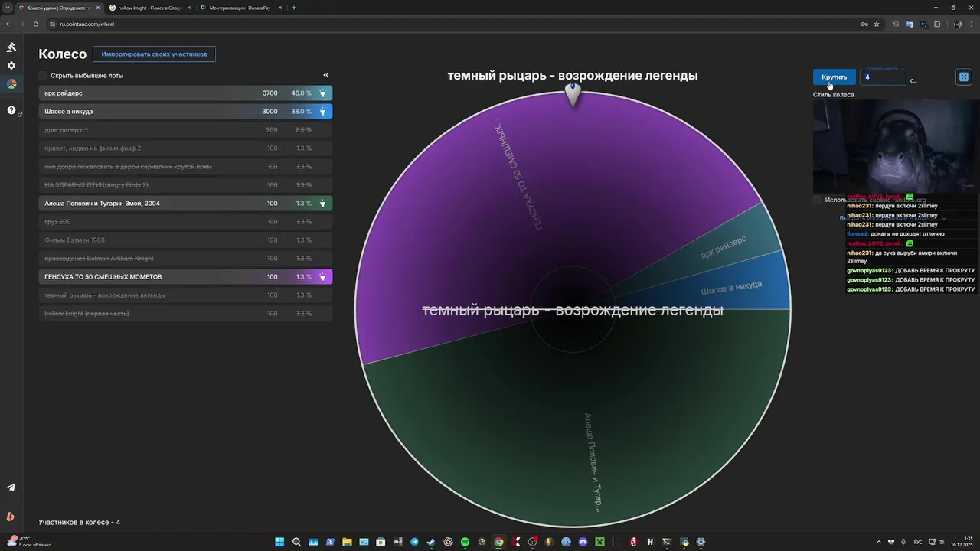
Task: Open system clock showing 1:35
Action: pos(962,542)
